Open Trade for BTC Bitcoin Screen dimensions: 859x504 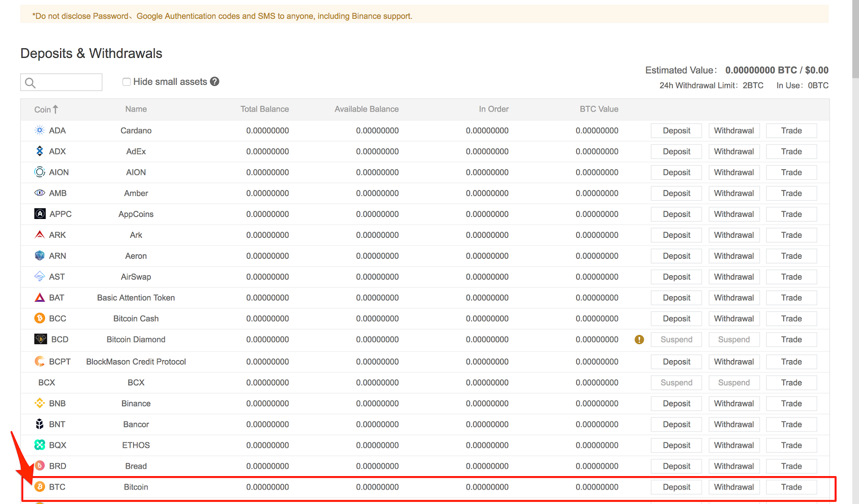click(791, 487)
